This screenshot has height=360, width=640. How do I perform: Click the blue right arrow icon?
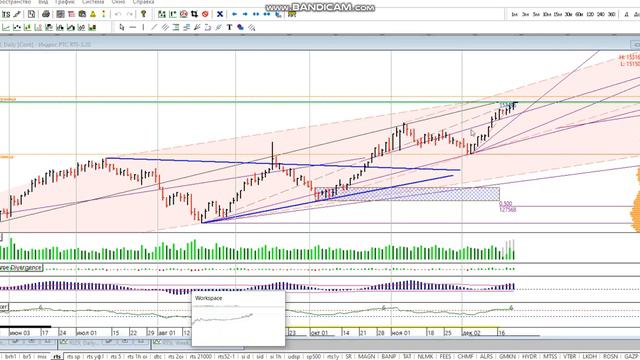pos(245,14)
